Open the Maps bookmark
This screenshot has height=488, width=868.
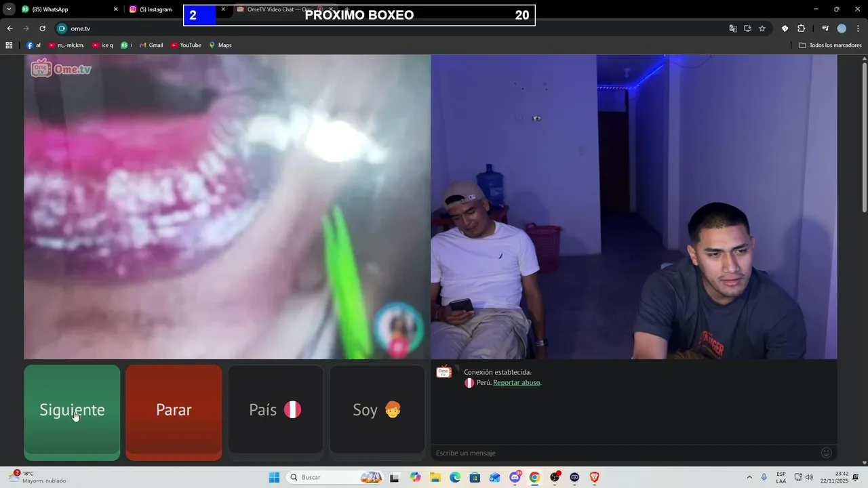click(x=220, y=45)
